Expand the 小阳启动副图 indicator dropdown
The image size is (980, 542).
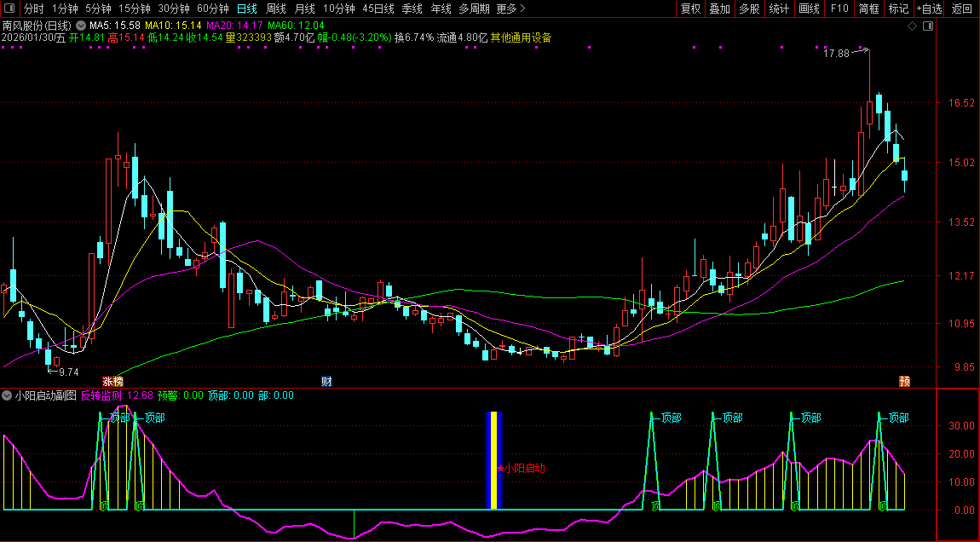(7, 395)
